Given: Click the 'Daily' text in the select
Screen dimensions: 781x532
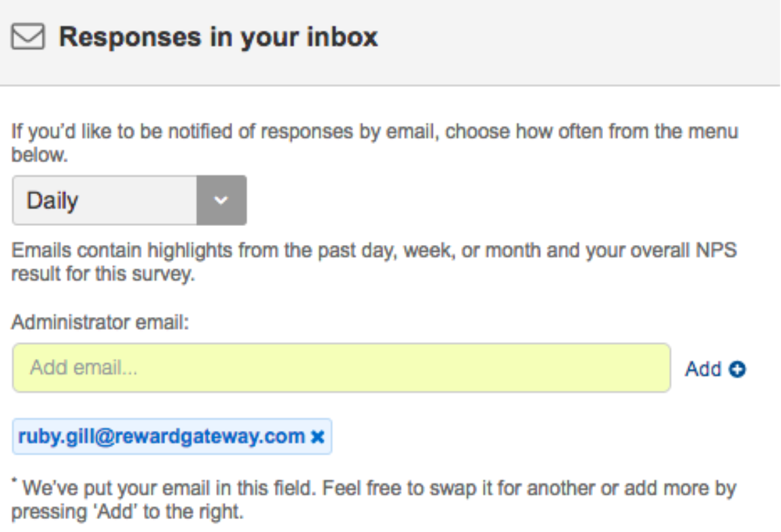Looking at the screenshot, I should (x=52, y=201).
